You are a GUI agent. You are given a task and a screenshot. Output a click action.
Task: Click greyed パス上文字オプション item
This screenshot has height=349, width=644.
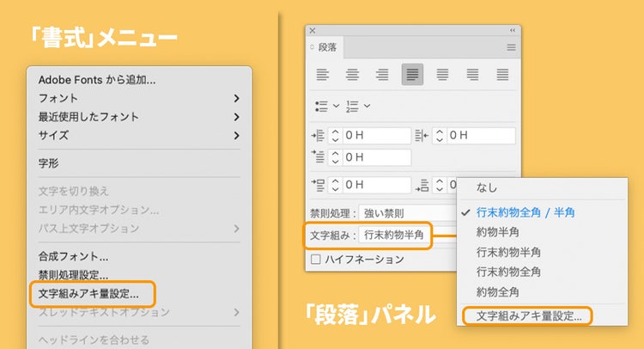coord(139,228)
